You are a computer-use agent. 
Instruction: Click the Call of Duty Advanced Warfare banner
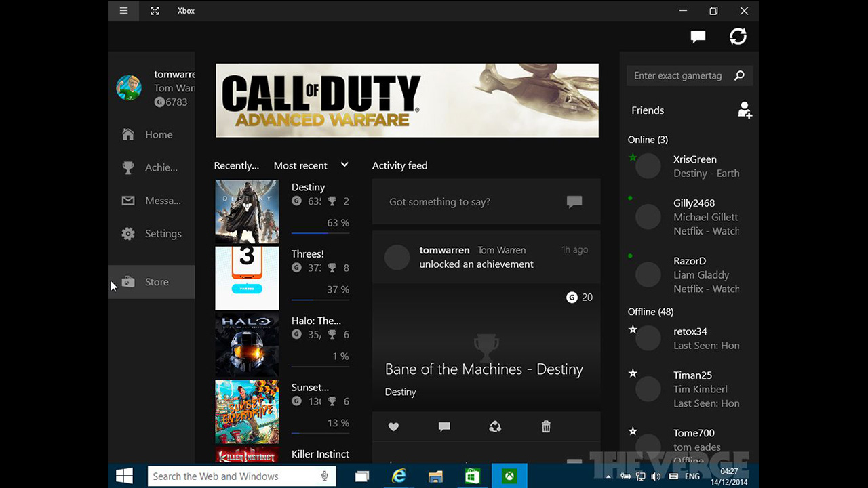(407, 100)
